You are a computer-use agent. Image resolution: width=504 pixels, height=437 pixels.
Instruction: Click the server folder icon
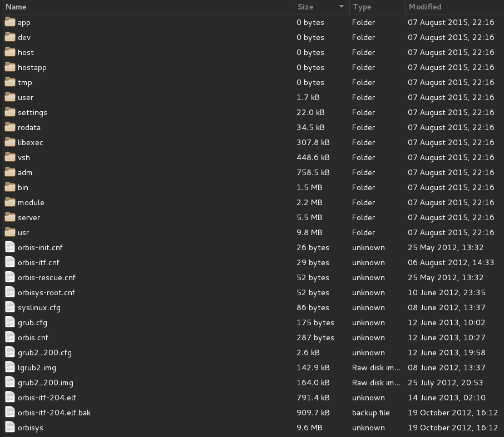coord(10,217)
